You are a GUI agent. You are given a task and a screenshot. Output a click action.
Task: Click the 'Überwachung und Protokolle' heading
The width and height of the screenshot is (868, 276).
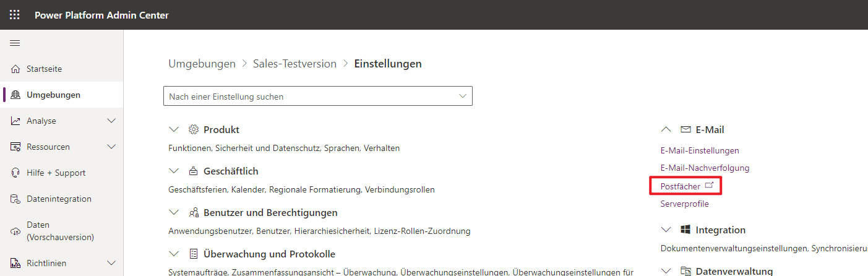coord(269,254)
